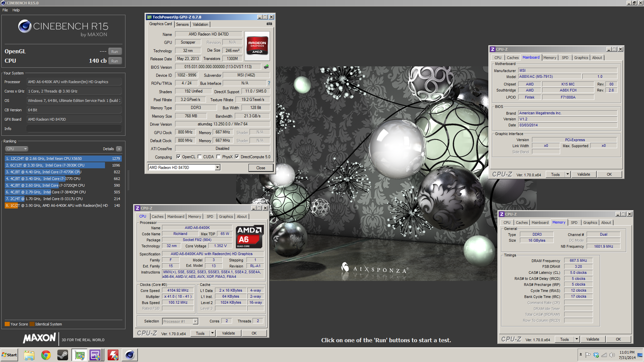This screenshot has height=362, width=644.
Task: Click the Z icon of the CPU-Z Memory window
Action: click(502, 214)
